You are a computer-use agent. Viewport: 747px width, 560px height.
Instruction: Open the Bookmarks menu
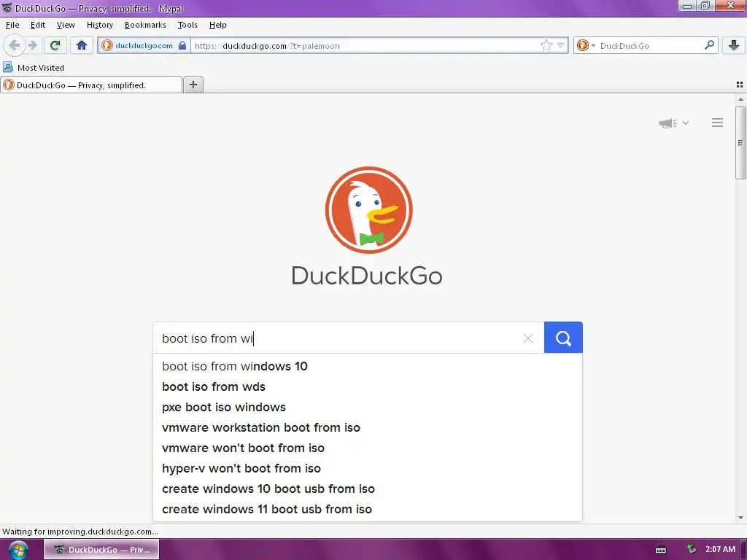pos(145,25)
